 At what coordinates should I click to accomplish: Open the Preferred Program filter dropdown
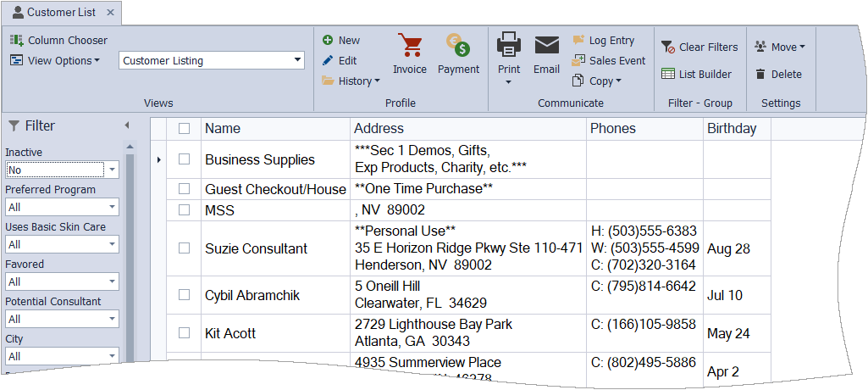(x=112, y=207)
